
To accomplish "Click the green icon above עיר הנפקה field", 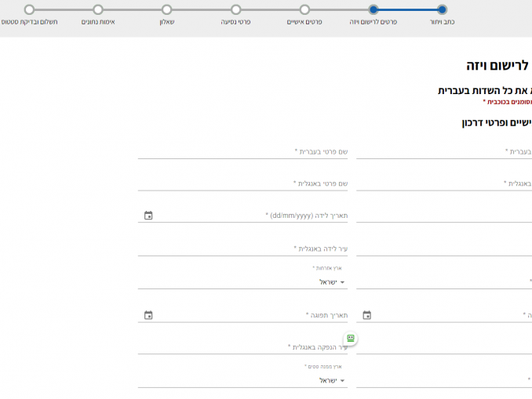I will tap(351, 338).
